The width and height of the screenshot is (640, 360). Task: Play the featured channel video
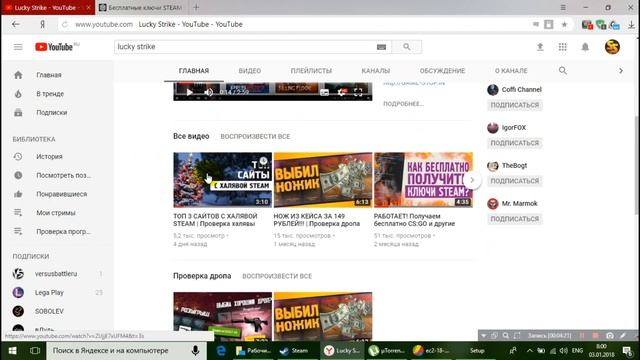pos(189,93)
